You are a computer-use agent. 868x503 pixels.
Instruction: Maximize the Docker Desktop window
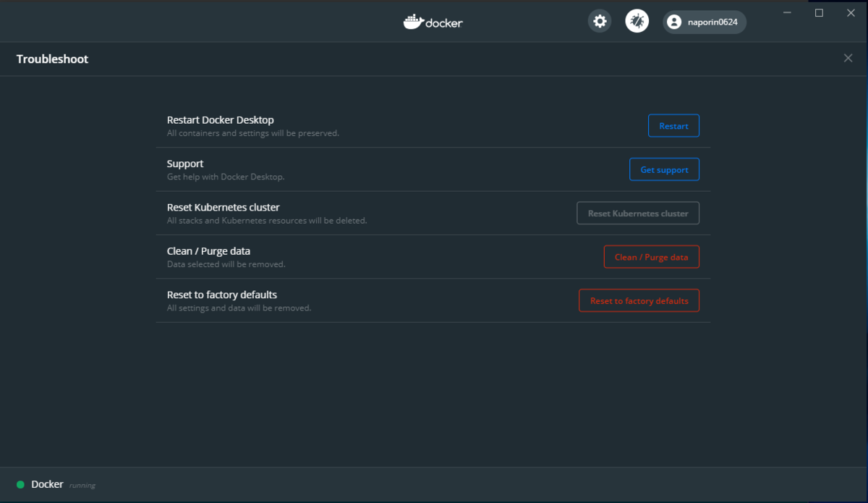click(819, 12)
